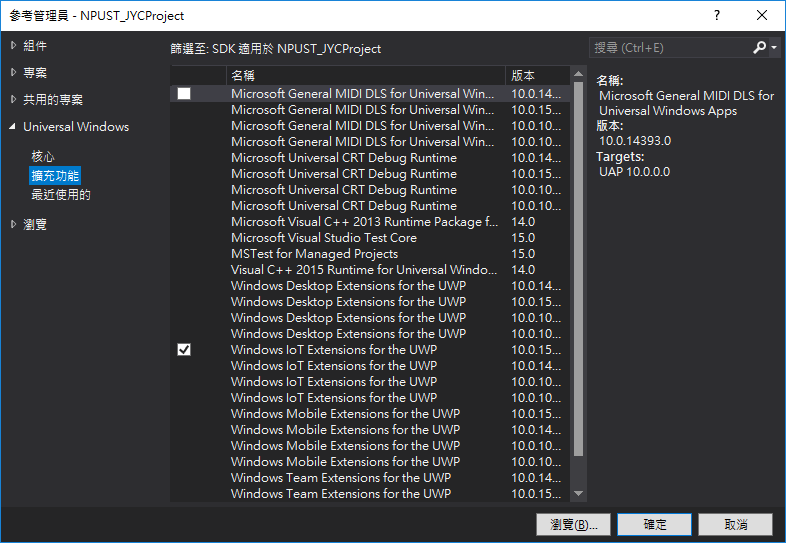This screenshot has width=786, height=543.
Task: Sort by the 版本 column header
Action: pos(537,76)
